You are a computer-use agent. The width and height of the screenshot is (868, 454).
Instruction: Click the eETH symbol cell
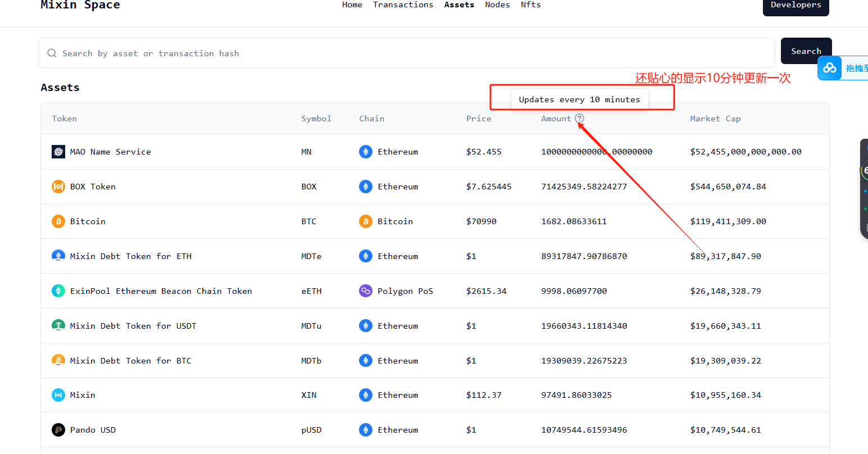[x=311, y=291]
